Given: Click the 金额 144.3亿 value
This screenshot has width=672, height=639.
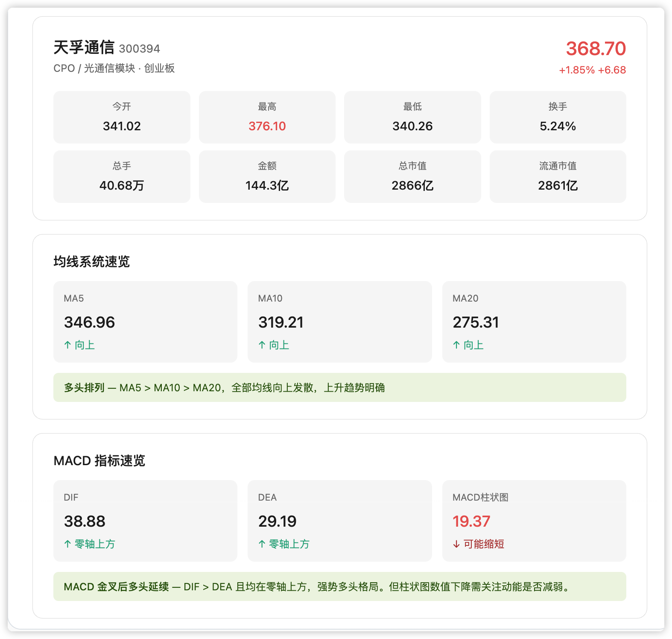Looking at the screenshot, I should [x=267, y=185].
